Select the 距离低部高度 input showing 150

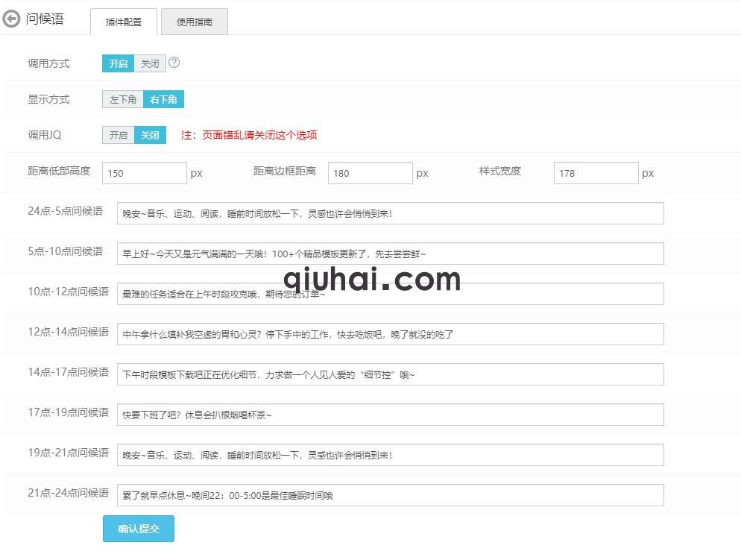(145, 172)
